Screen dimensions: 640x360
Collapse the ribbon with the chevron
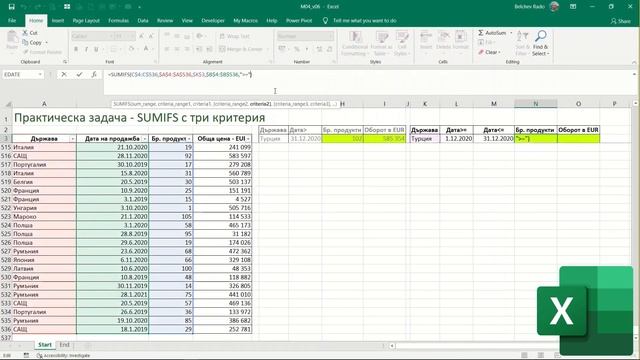pyautogui.click(x=634, y=62)
